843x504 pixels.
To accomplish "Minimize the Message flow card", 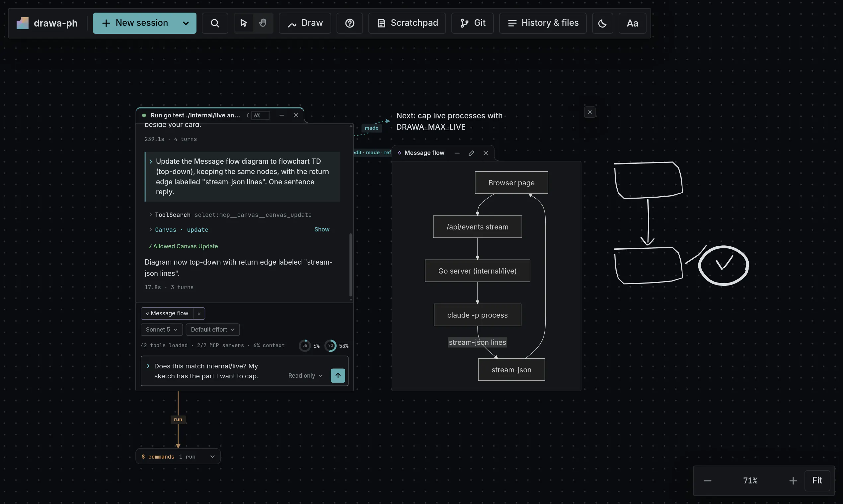I will click(457, 153).
